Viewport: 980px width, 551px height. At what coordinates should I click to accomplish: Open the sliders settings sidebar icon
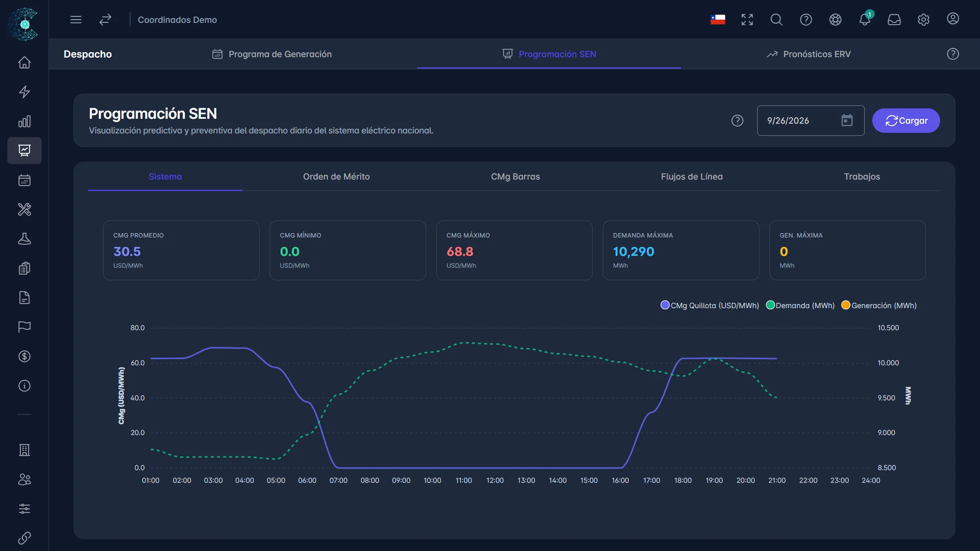(x=24, y=509)
